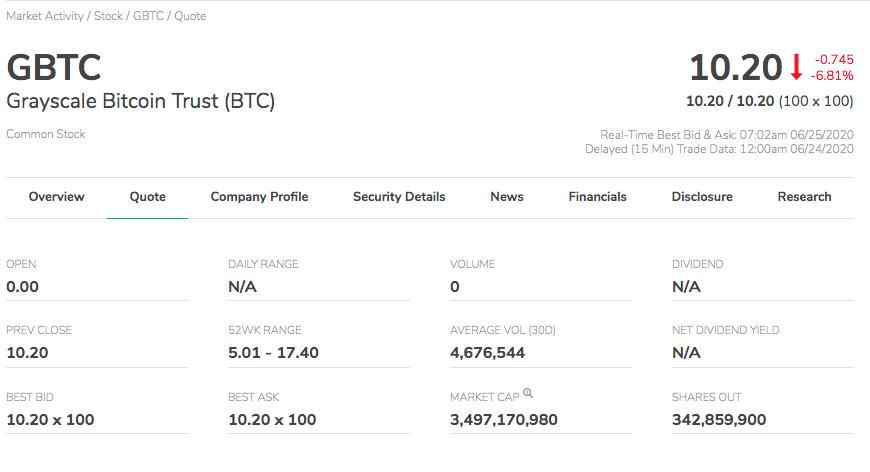Click the BEST ASK label

[254, 397]
